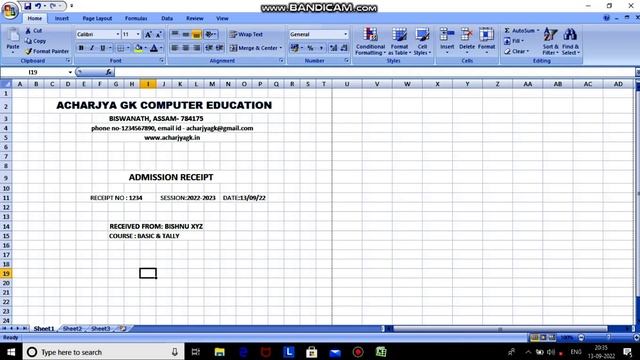Apply the font color
The height and width of the screenshot is (360, 640).
coord(154,48)
